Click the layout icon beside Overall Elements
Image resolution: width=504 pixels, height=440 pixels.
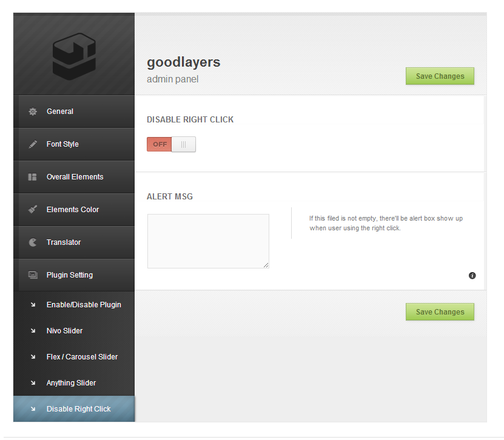(33, 177)
